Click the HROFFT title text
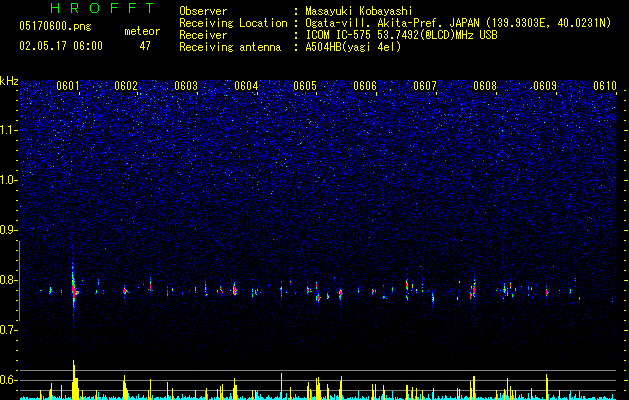 pyautogui.click(x=102, y=8)
